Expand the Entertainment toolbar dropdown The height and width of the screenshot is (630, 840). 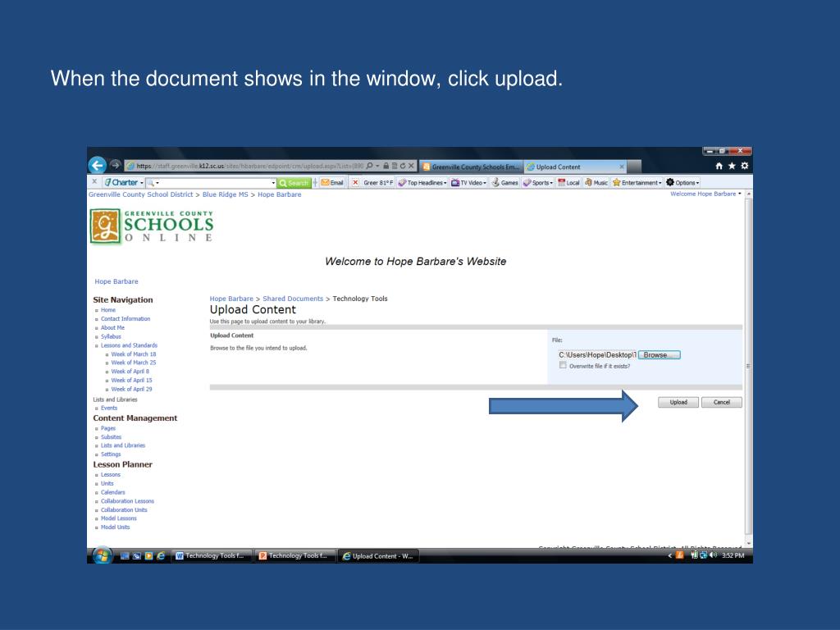[x=638, y=182]
